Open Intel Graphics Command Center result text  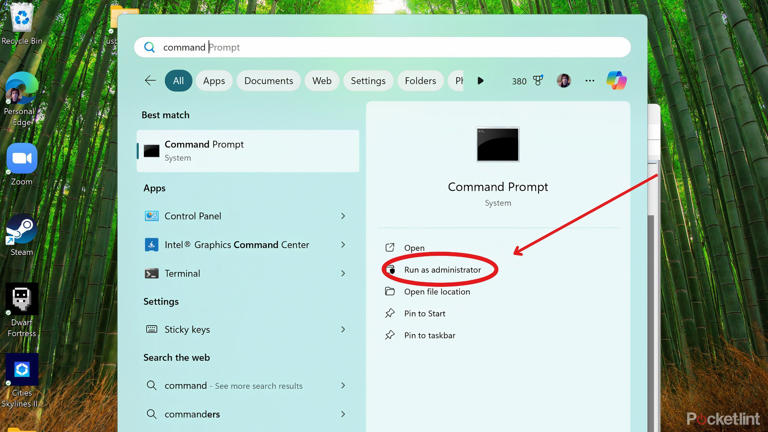tap(237, 244)
